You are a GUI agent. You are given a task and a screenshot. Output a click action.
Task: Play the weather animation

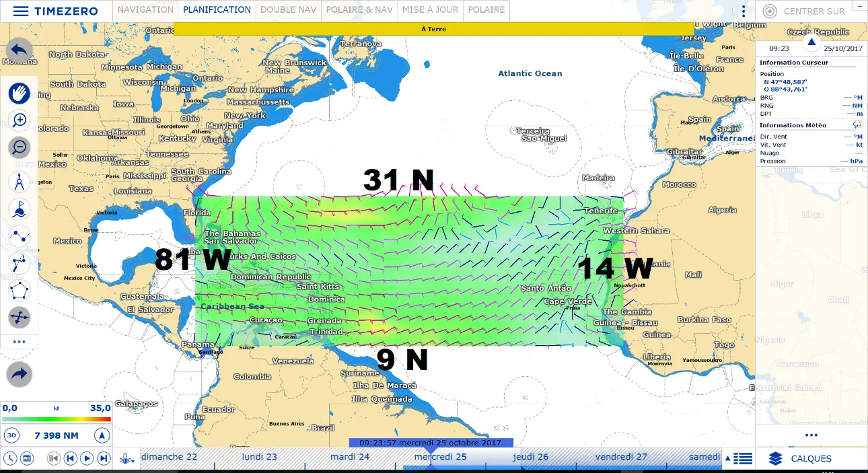click(87, 458)
